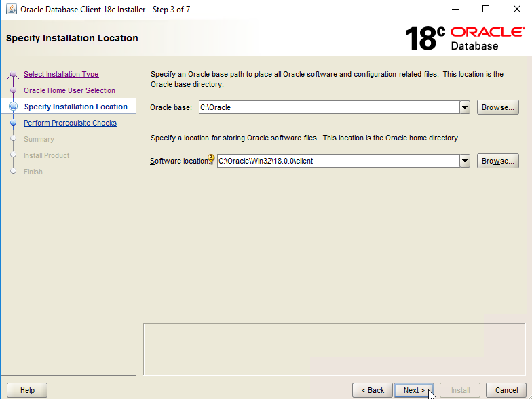Maximize the installer window

(486, 9)
